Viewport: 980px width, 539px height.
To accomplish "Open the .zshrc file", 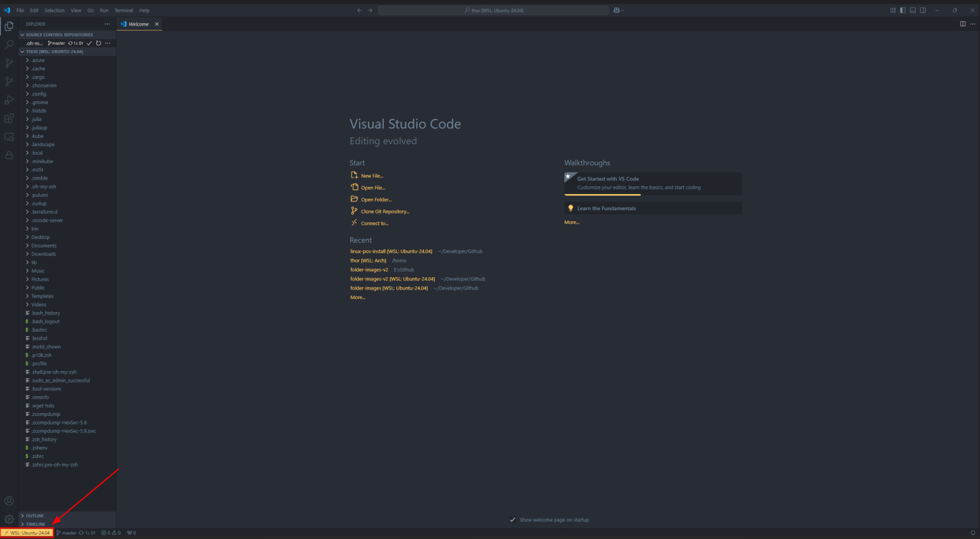I will [67, 456].
